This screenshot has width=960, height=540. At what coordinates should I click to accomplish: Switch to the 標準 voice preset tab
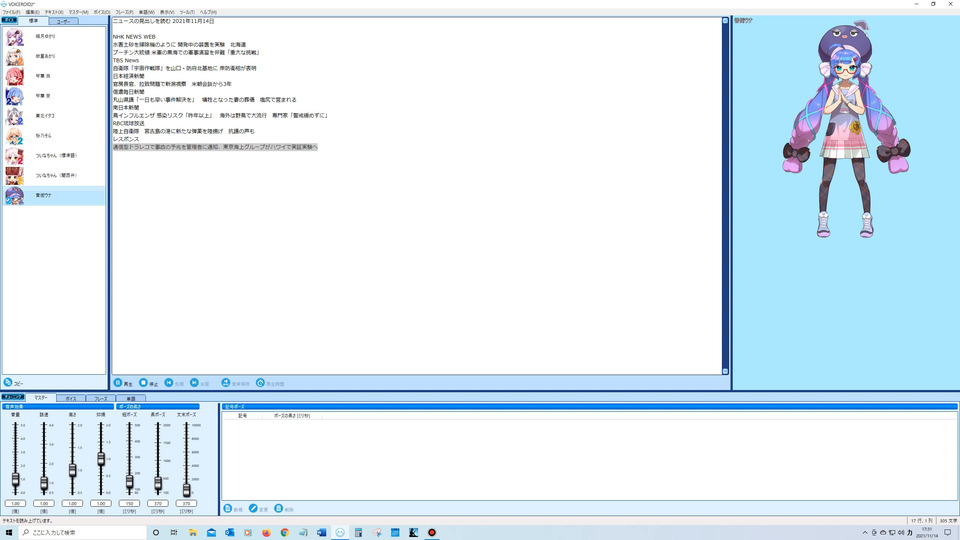[34, 21]
